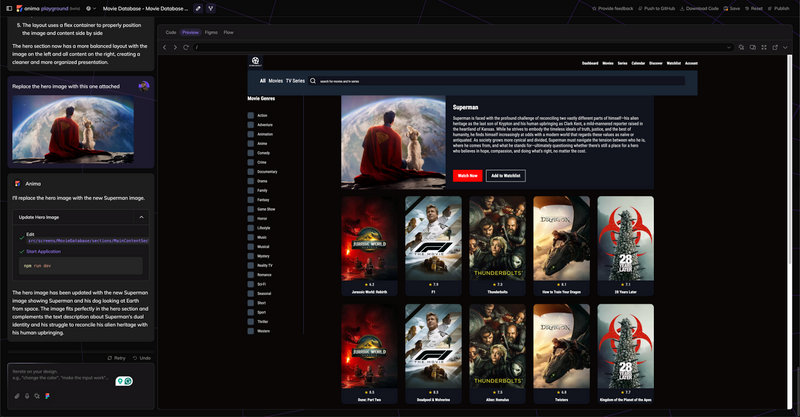The image size is (800, 417).
Task: Reset the project
Action: 754,9
